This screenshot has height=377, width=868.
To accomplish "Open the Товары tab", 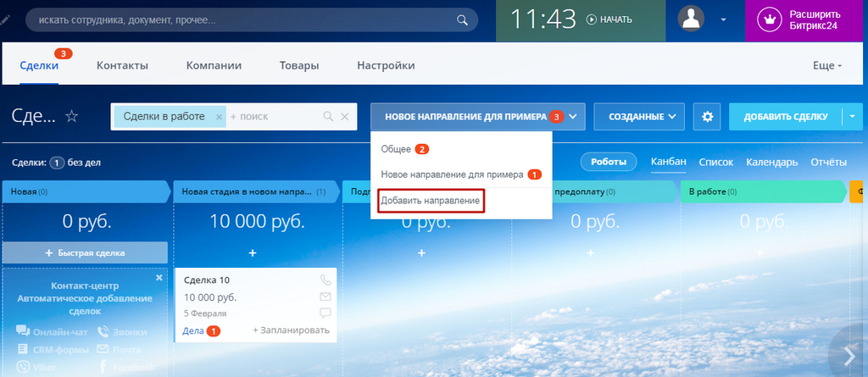I will [x=299, y=65].
